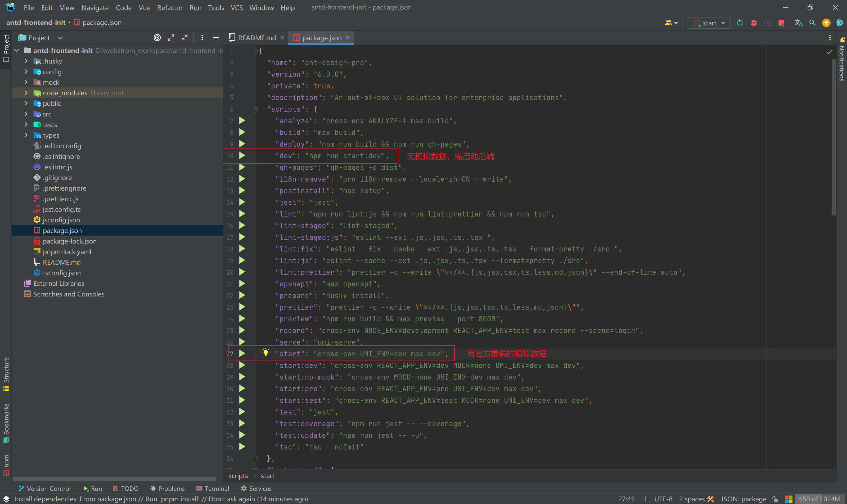Image resolution: width=847 pixels, height=504 pixels.
Task: Click the IDE update arrow icon
Action: pos(826,23)
